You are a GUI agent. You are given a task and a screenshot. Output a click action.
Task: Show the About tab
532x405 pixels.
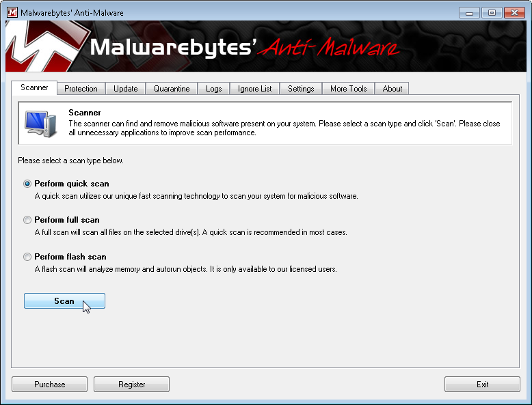(393, 89)
